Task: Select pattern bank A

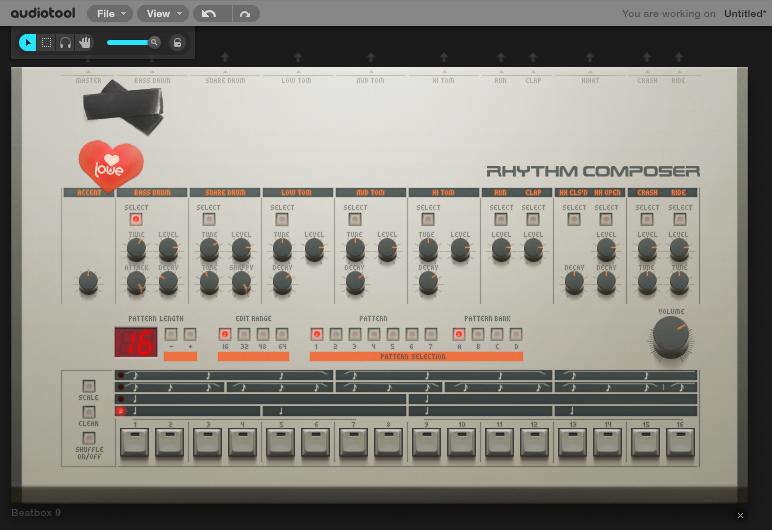Action: (x=459, y=334)
